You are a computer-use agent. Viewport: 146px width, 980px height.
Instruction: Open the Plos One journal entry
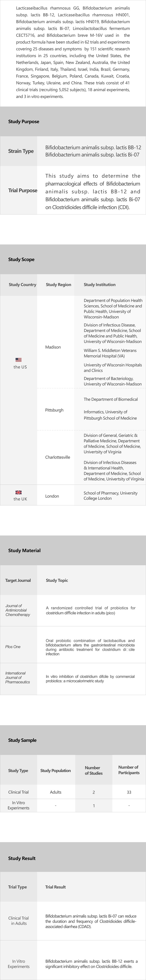point(13,647)
